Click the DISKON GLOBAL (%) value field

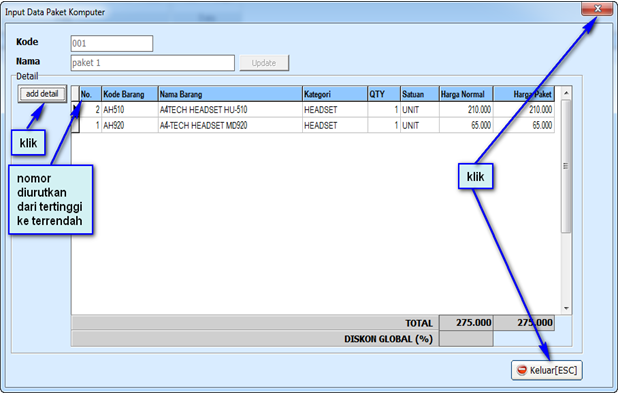click(466, 339)
